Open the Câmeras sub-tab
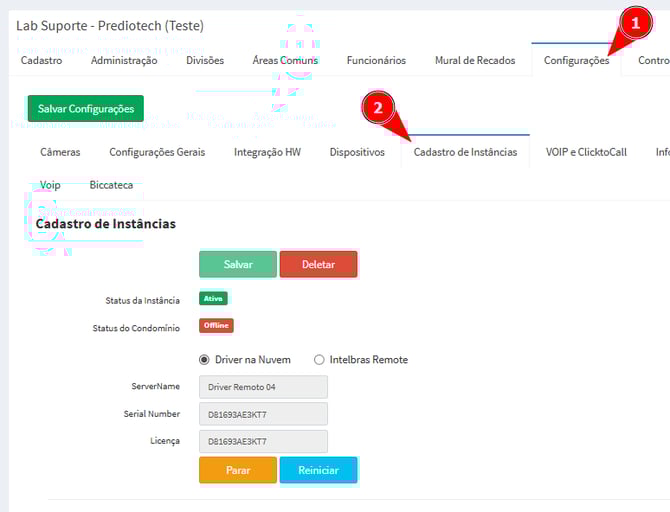 (x=60, y=152)
